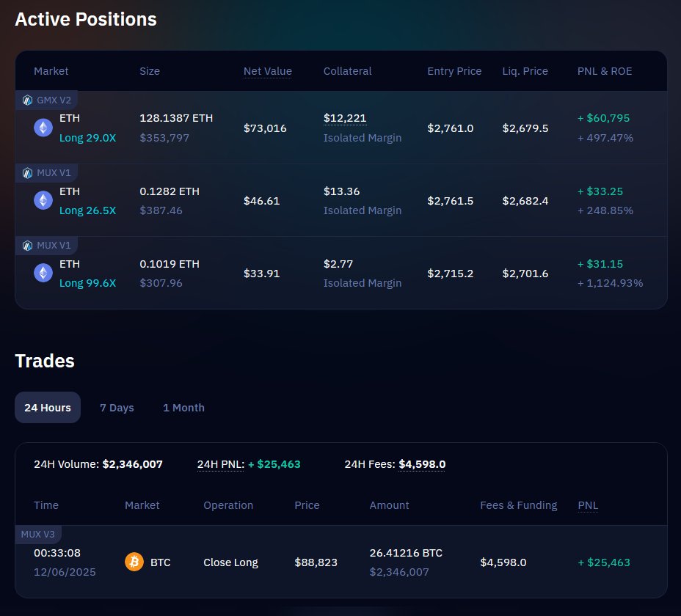Click the Arbitrum icon in the $13.36 collateral row

click(27, 173)
